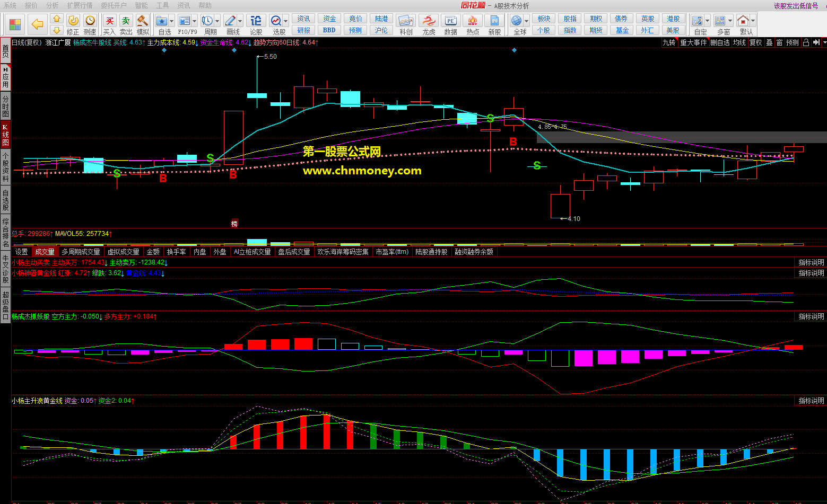Viewport: 827px width, 504px height.
Task: Expand the 自选 dropdown arrow
Action: tap(172, 21)
